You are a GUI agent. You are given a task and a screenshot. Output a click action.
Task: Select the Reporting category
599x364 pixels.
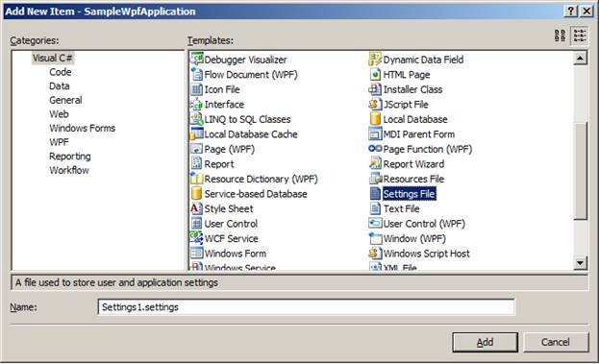coord(70,156)
